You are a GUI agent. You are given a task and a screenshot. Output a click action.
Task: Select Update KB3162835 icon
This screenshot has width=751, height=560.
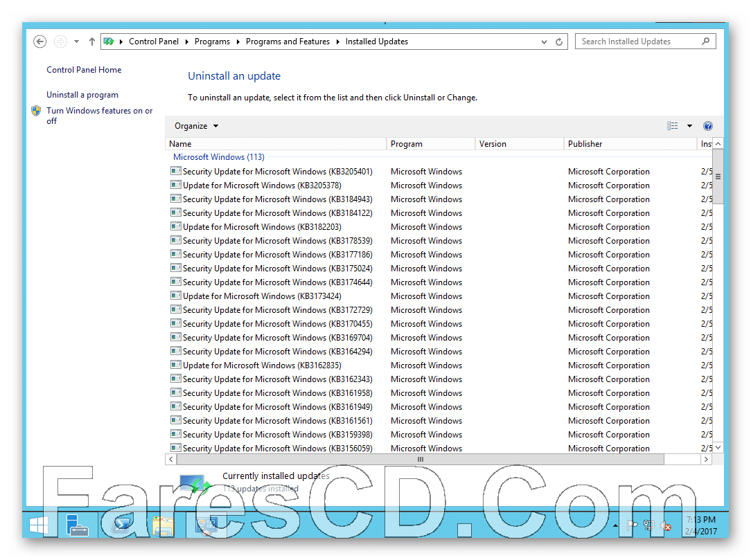pos(176,365)
